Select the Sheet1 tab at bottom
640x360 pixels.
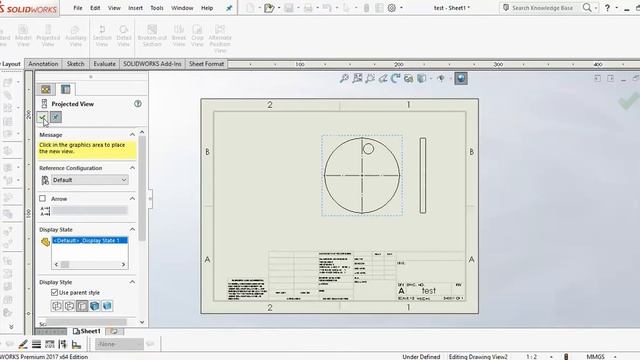tap(86, 331)
